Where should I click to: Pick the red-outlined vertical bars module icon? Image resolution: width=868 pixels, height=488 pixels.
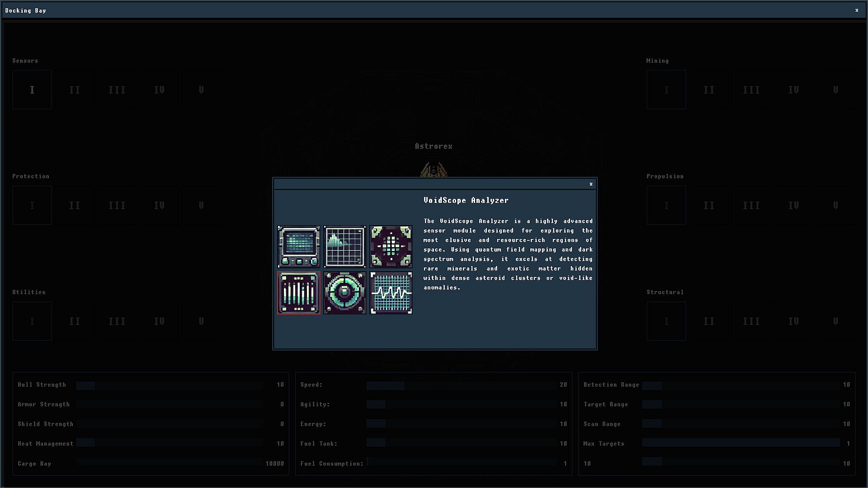(x=298, y=293)
